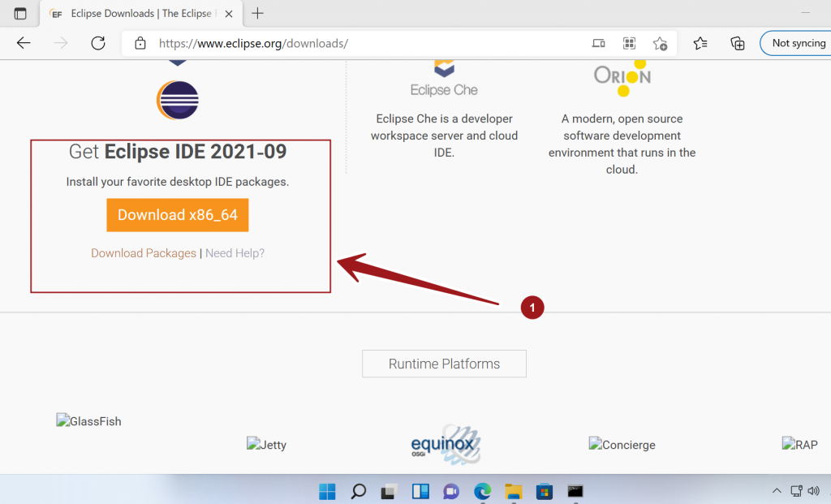Click the Download x86_64 button

177,215
